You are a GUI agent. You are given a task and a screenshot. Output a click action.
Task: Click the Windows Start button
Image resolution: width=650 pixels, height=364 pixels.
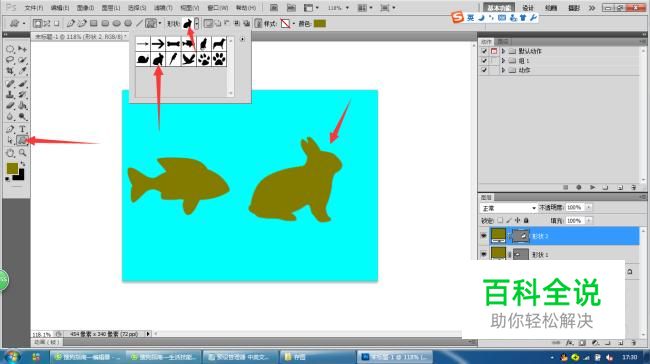click(x=12, y=356)
